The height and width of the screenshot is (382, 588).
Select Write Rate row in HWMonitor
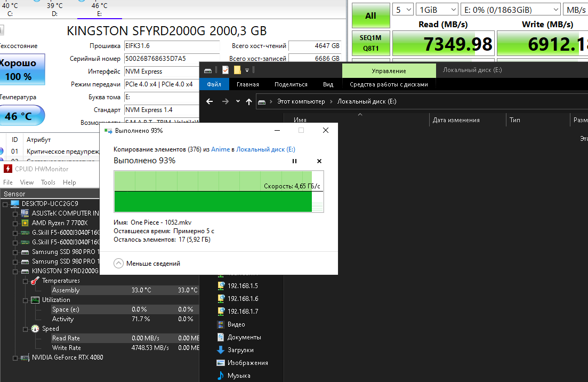coord(125,348)
